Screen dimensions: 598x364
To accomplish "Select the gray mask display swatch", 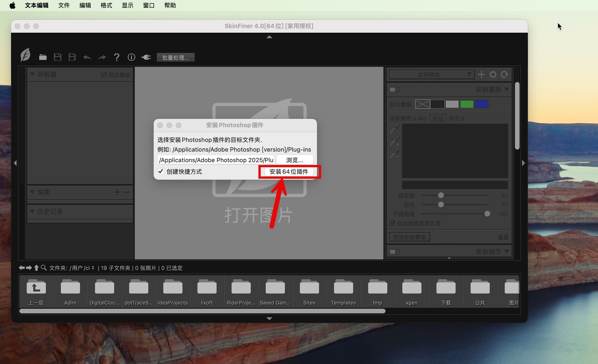I will coord(452,104).
